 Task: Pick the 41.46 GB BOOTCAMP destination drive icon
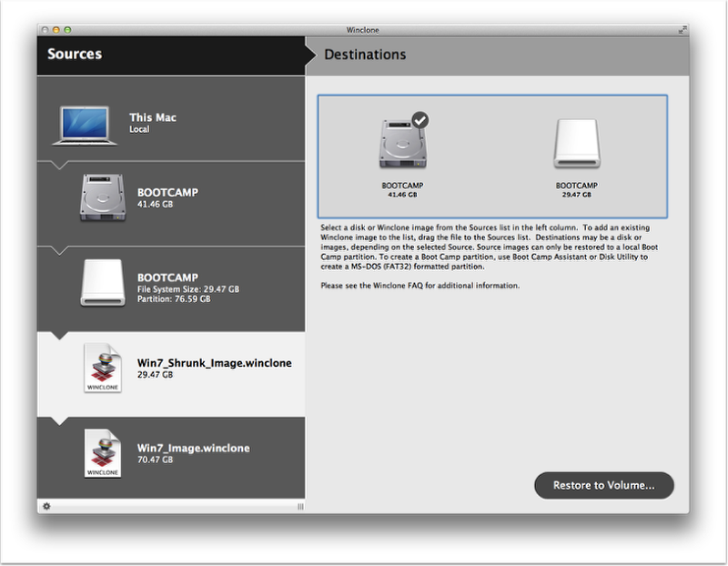(x=402, y=146)
